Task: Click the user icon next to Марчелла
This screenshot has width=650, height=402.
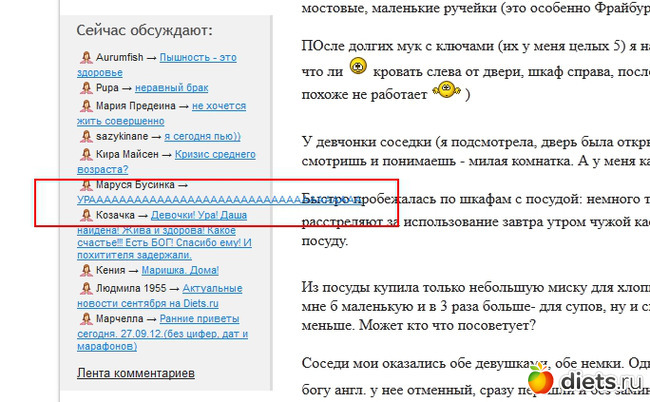Action: pyautogui.click(x=85, y=318)
